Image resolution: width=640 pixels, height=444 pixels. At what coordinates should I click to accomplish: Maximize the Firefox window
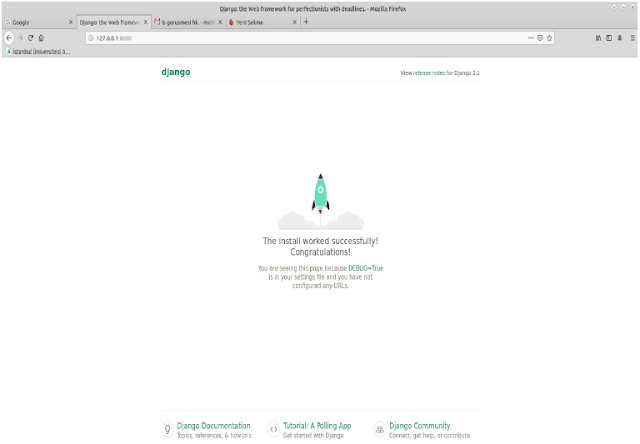[623, 7]
